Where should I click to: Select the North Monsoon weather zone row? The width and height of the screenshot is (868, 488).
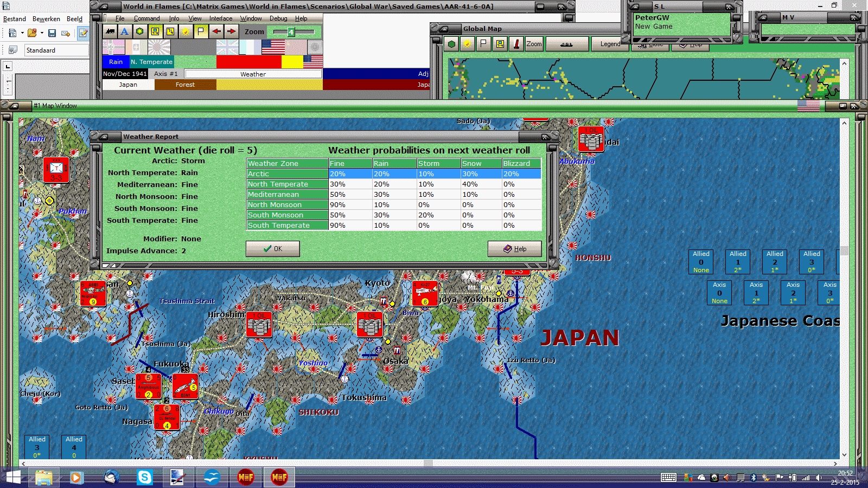coord(394,205)
